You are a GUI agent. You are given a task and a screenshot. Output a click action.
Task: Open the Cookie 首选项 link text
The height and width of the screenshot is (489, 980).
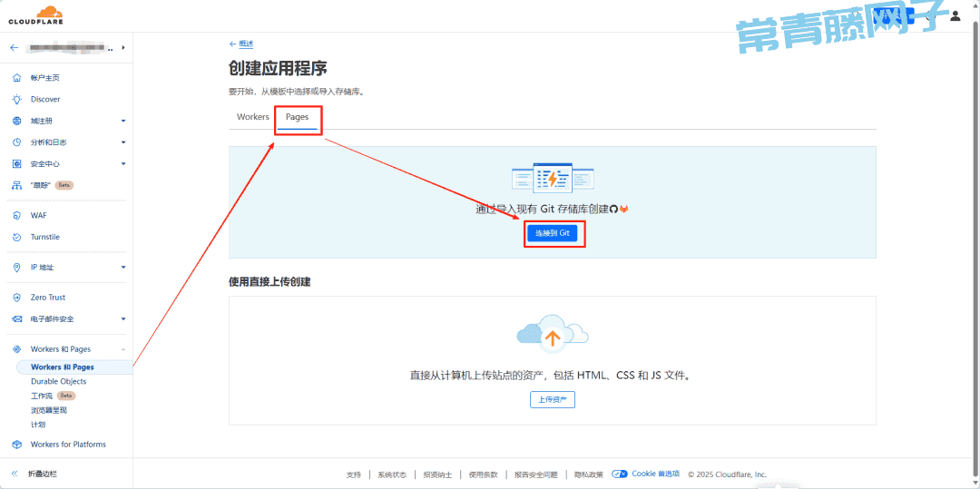tap(656, 474)
